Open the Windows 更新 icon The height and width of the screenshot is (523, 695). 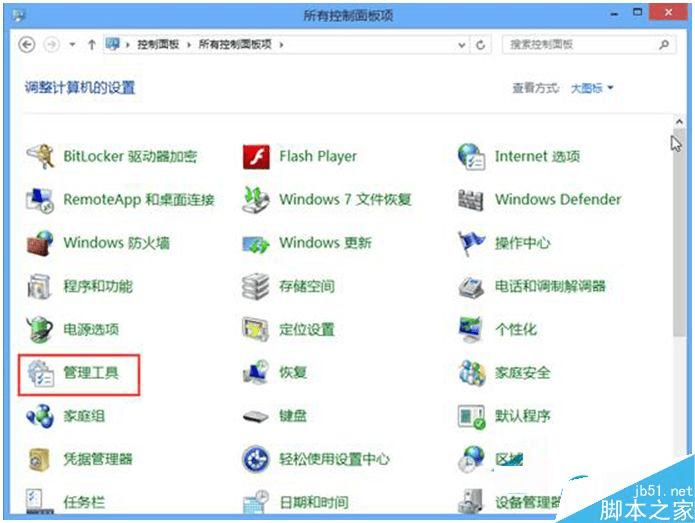pos(256,243)
